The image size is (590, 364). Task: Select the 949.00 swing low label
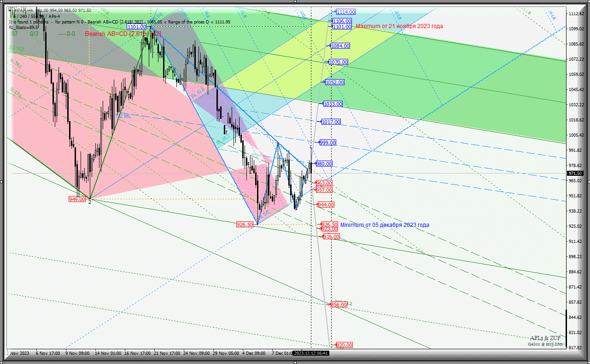coord(77,199)
